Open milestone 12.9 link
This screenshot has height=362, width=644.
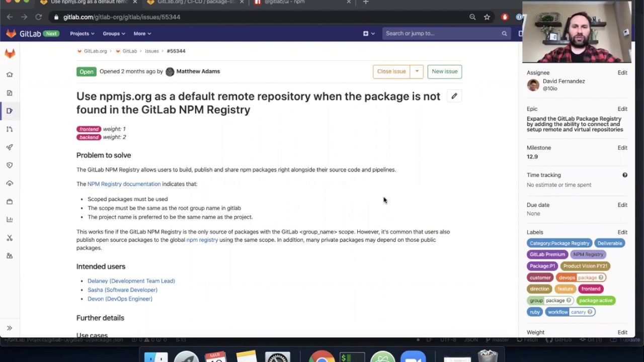pos(532,157)
